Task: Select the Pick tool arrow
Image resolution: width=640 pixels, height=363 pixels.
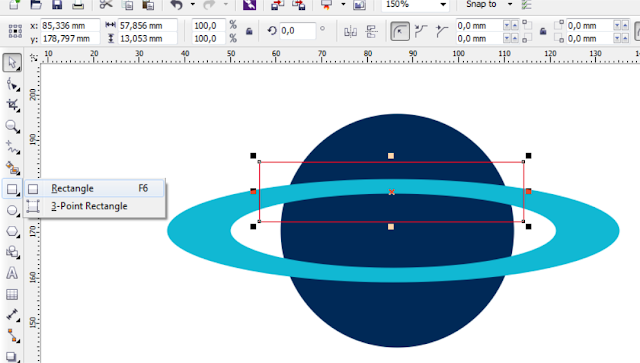Action: pos(12,63)
